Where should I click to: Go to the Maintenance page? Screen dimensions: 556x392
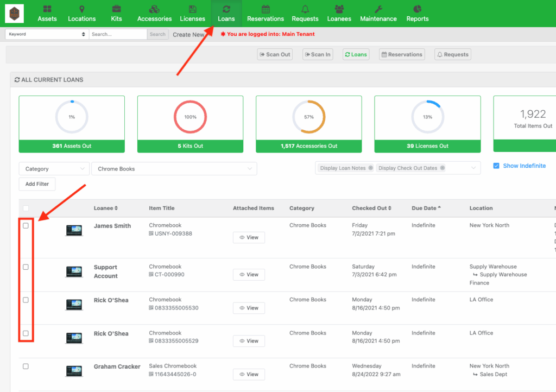(378, 13)
